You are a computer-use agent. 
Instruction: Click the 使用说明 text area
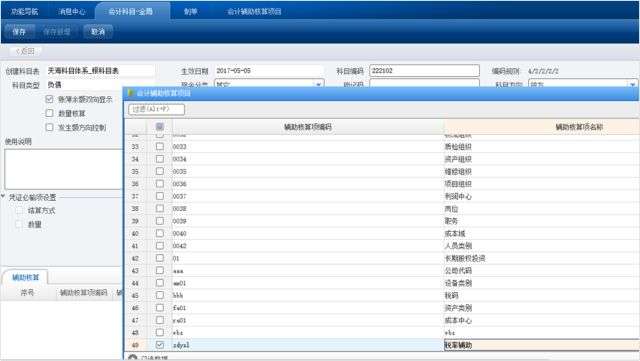63,169
